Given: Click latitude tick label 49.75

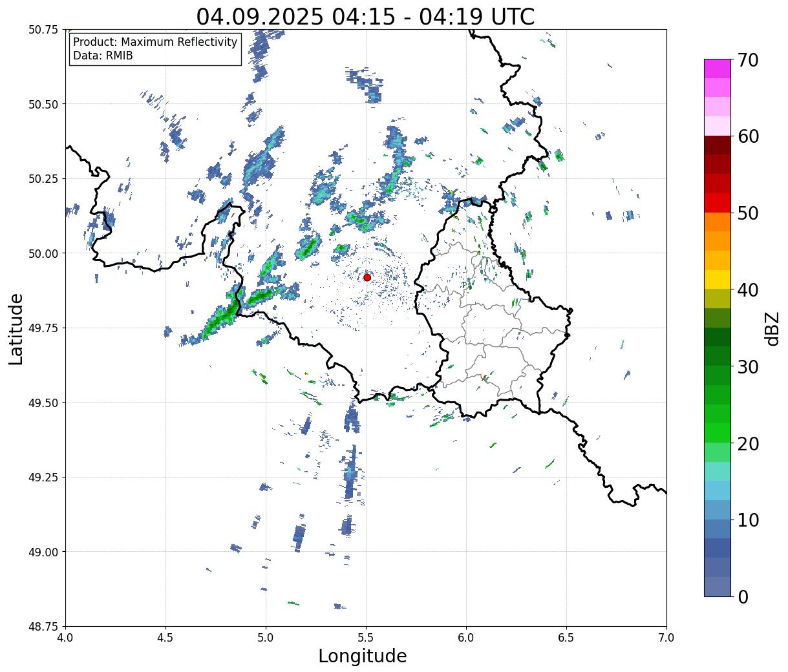Looking at the screenshot, I should (x=43, y=328).
